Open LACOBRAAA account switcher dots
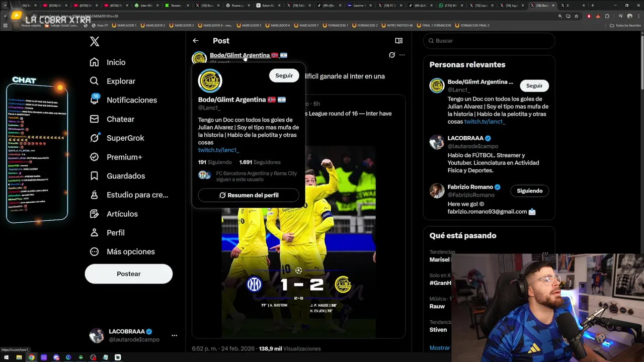Image resolution: width=644 pixels, height=362 pixels. coord(174,335)
